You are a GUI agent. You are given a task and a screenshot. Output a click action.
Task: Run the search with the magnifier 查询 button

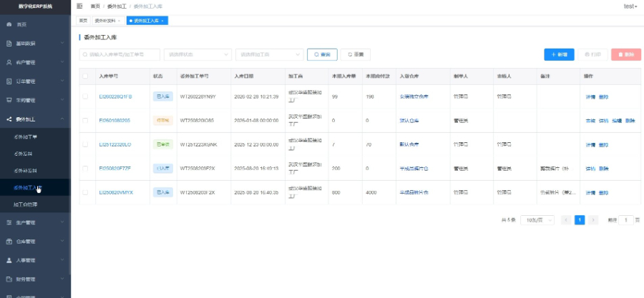(x=322, y=54)
